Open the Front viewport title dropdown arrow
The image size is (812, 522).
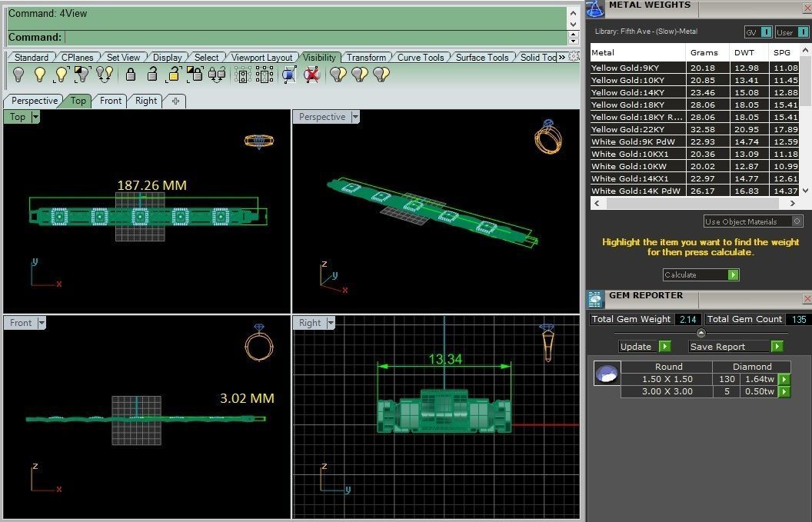point(42,323)
